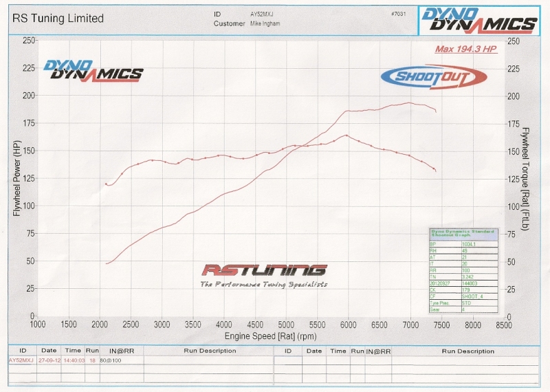Click the Dyno Dynamics logo inside the graph

[93, 71]
